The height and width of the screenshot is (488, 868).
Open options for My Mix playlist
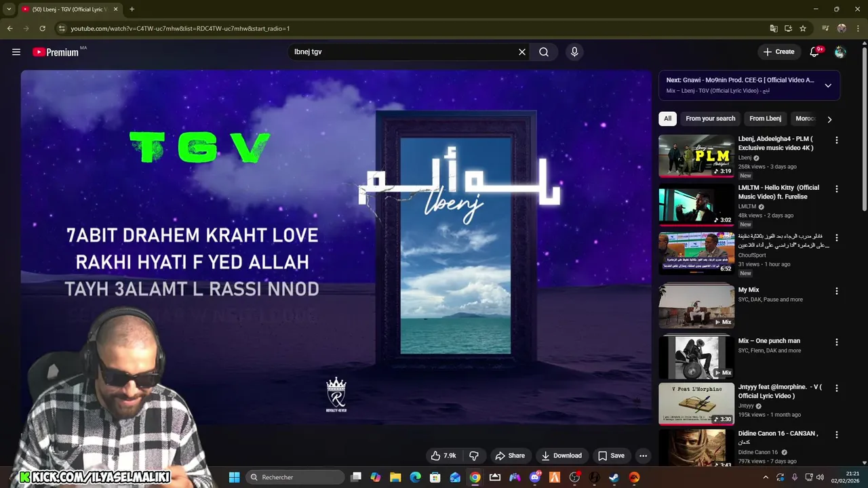coord(836,291)
